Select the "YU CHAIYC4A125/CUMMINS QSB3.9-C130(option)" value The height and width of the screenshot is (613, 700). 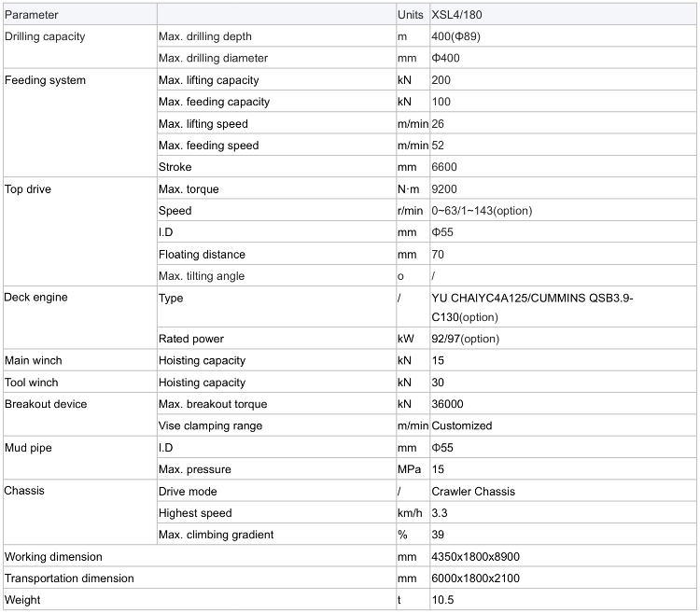pyautogui.click(x=532, y=307)
